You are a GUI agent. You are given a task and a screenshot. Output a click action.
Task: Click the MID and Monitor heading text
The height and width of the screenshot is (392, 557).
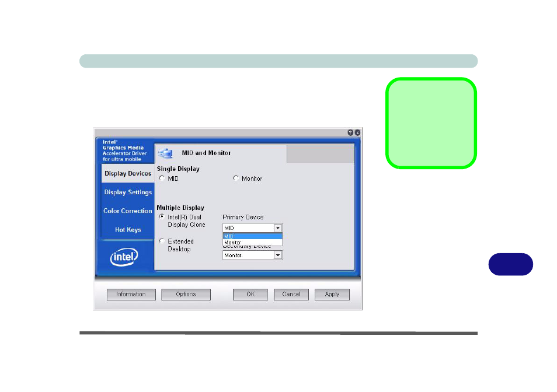click(x=206, y=153)
